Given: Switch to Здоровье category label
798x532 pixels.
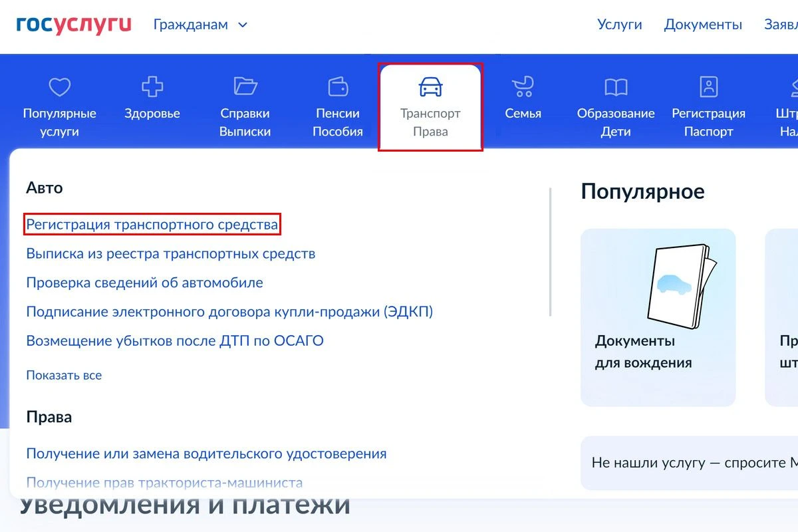Looking at the screenshot, I should pos(152,114).
